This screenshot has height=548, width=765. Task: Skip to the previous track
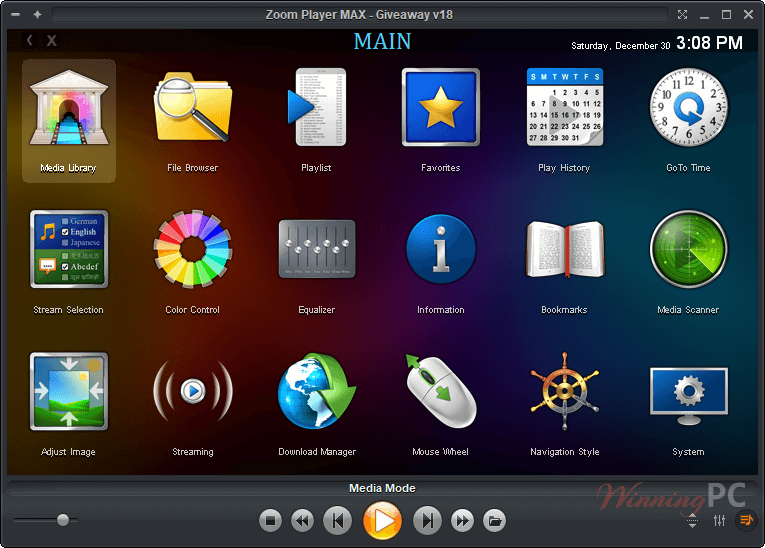pos(338,521)
